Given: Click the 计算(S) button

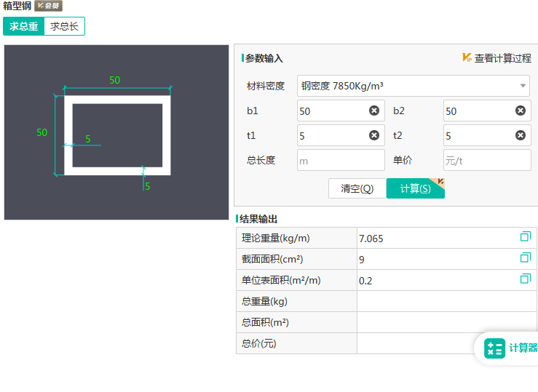Looking at the screenshot, I should pos(416,188).
